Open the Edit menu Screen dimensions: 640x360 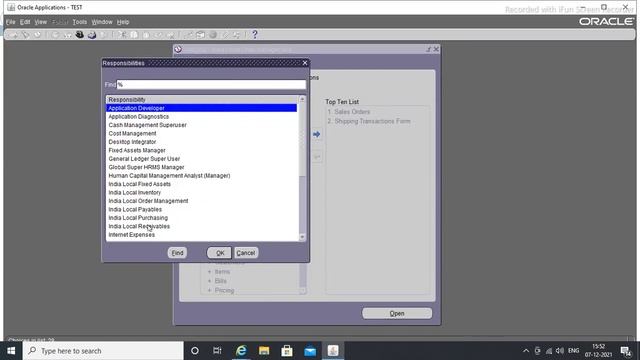click(25, 22)
